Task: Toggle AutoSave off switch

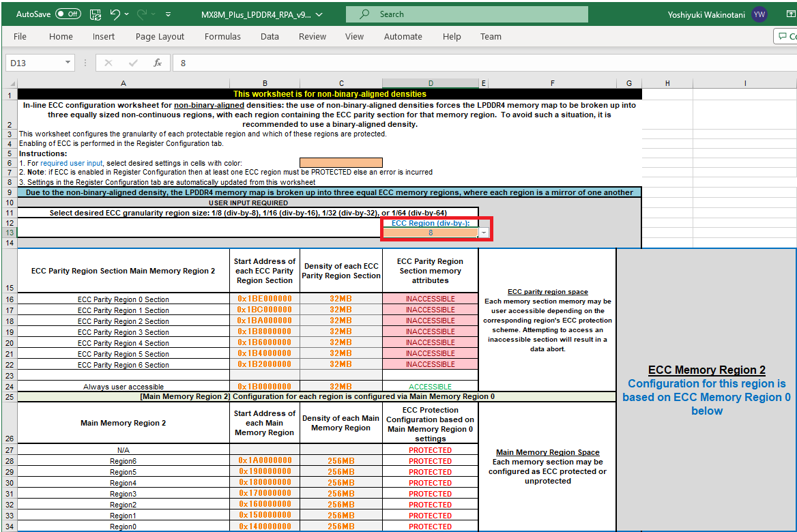Action: (x=68, y=14)
